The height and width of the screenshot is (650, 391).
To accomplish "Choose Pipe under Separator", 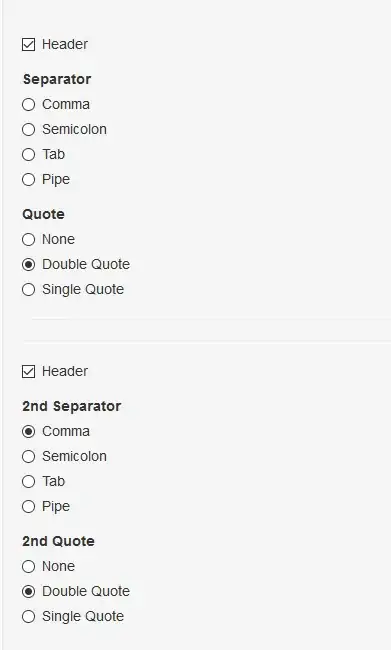I will (28, 179).
